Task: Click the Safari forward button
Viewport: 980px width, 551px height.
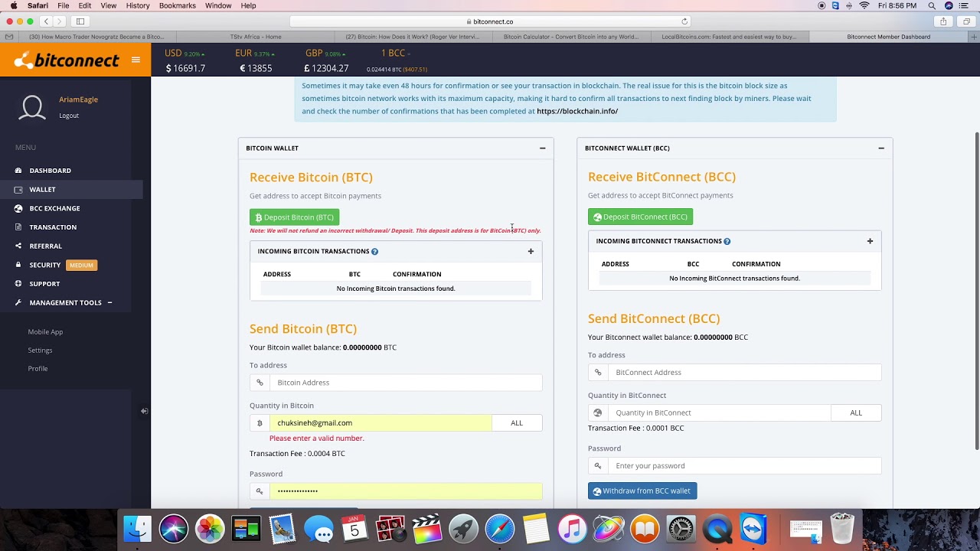Action: [x=60, y=21]
